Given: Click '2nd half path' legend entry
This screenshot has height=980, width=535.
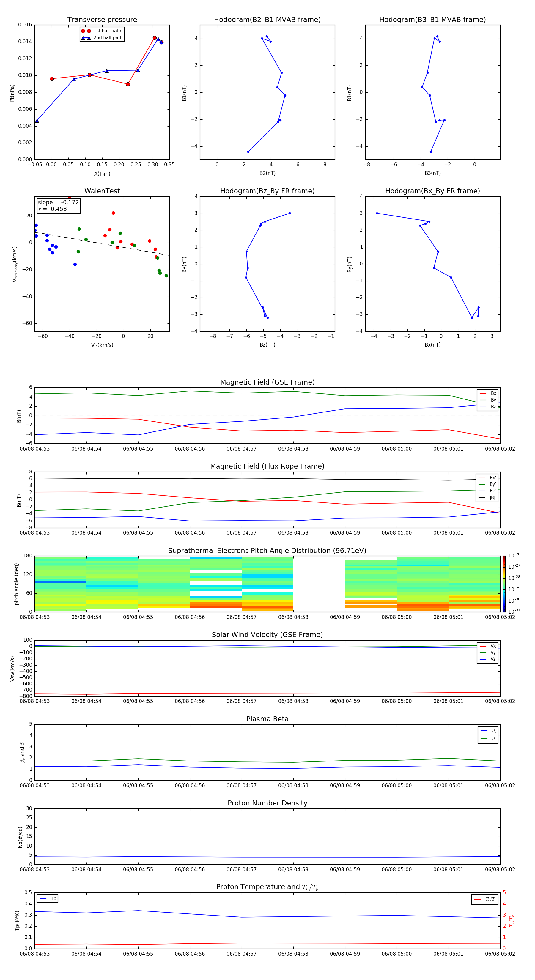Looking at the screenshot, I should (102, 38).
